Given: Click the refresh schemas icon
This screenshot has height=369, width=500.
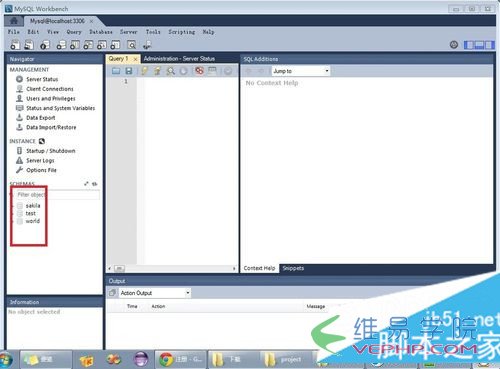Looking at the screenshot, I should [x=95, y=184].
